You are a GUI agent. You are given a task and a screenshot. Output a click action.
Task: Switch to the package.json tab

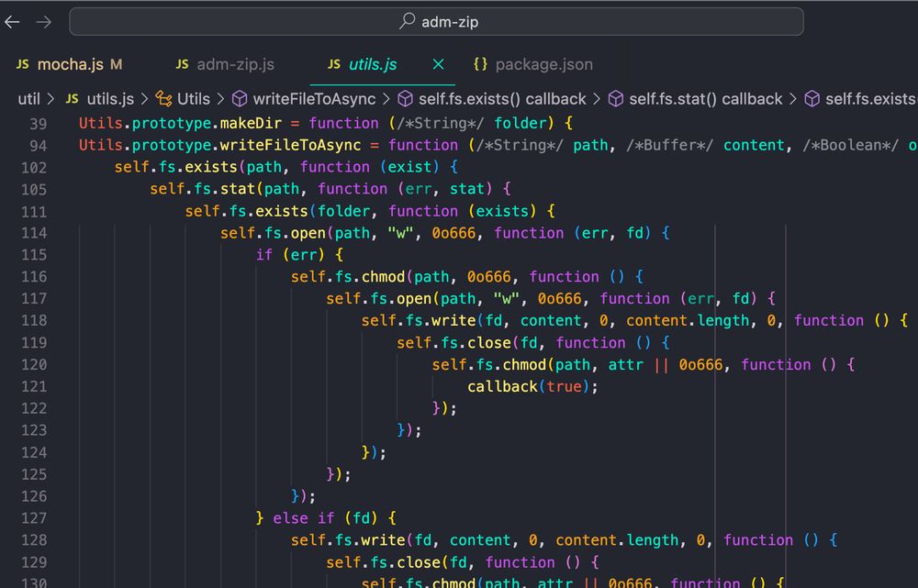[544, 64]
